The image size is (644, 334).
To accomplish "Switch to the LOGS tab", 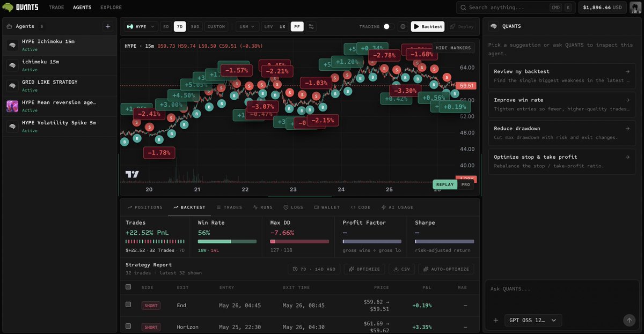I will pyautogui.click(x=294, y=207).
